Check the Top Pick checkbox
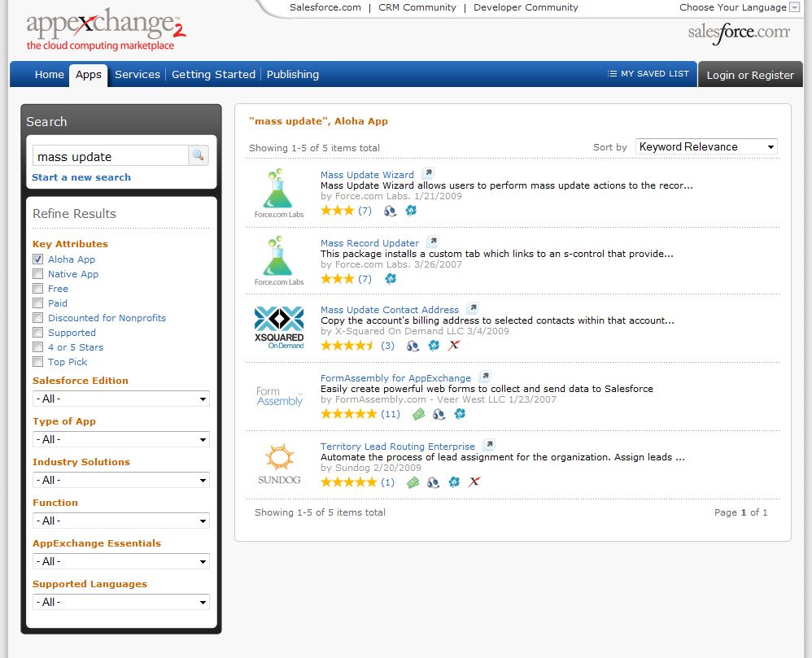Viewport: 812px width, 658px height. coord(37,361)
